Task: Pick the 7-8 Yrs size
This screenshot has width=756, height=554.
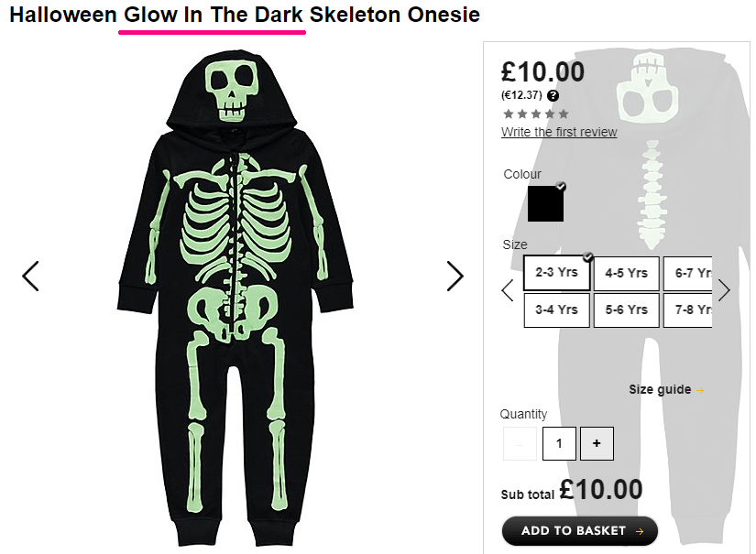Action: [688, 310]
